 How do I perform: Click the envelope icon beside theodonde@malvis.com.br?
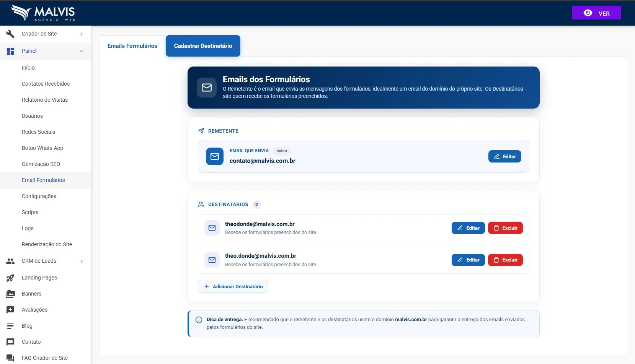tap(212, 228)
